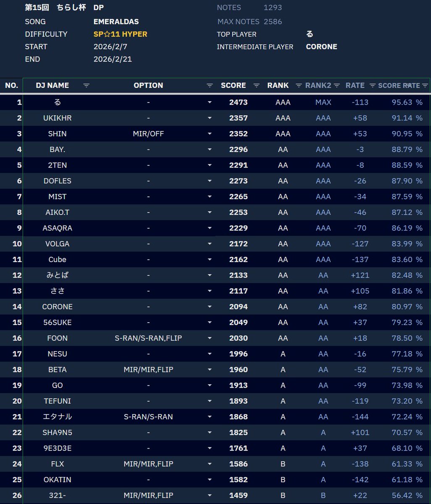The height and width of the screenshot is (504, 431).
Task: Click the OPTION column header
Action: click(148, 85)
